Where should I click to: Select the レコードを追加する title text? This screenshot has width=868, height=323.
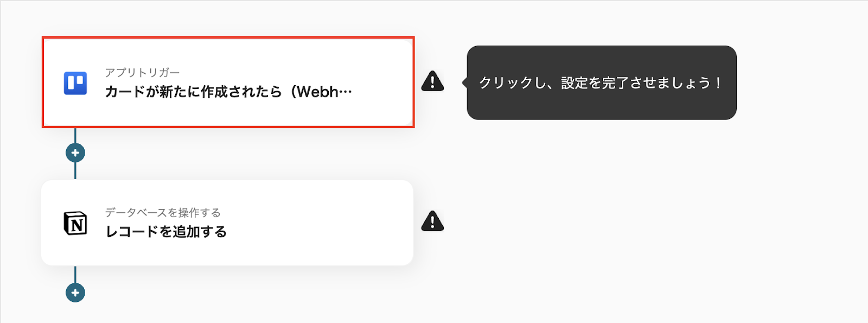pos(166,232)
